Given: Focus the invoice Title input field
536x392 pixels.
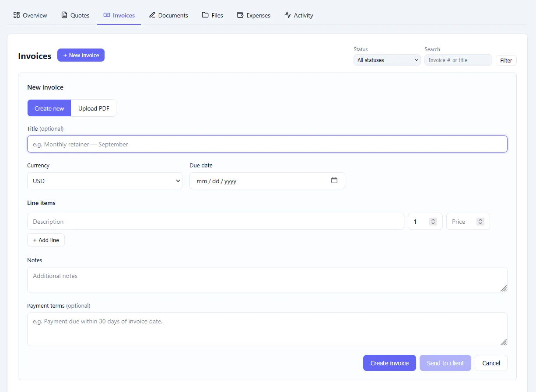Looking at the screenshot, I should [x=267, y=144].
